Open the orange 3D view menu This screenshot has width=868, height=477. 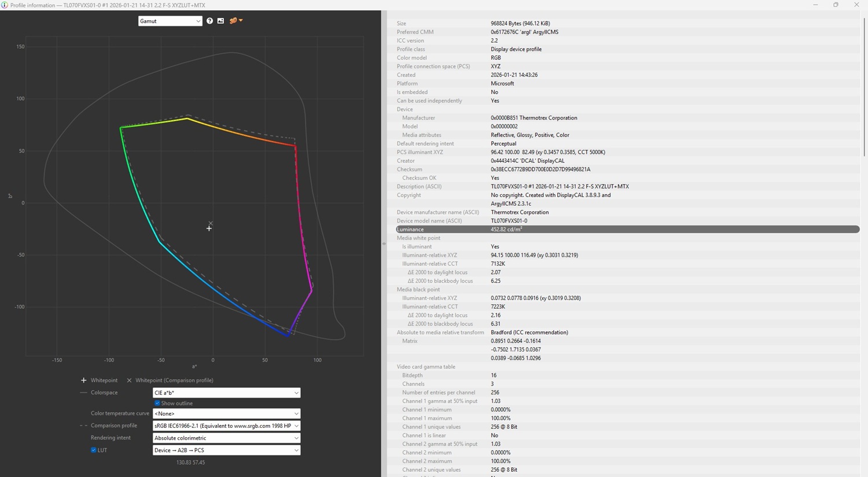[x=236, y=21]
